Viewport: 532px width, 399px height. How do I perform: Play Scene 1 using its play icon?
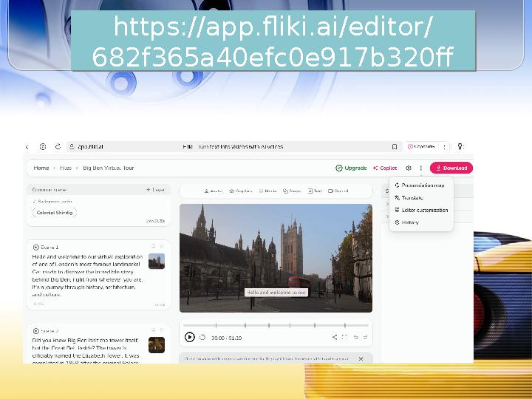point(36,247)
